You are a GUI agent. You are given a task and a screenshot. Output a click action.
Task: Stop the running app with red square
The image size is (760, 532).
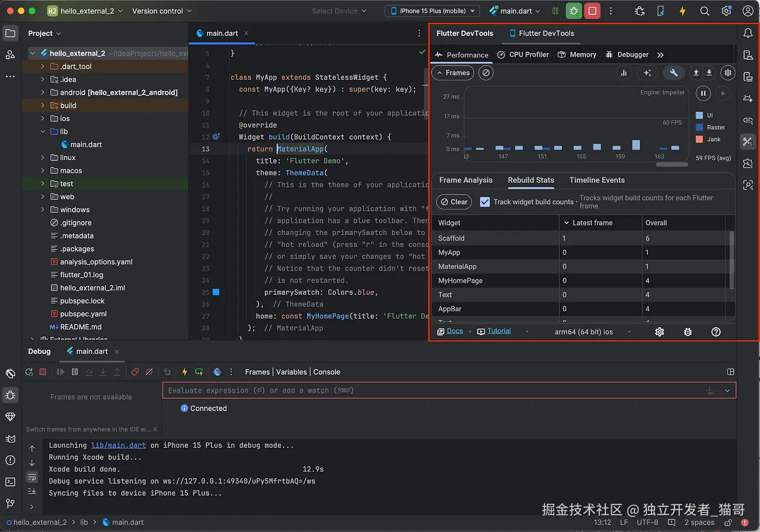(x=592, y=11)
